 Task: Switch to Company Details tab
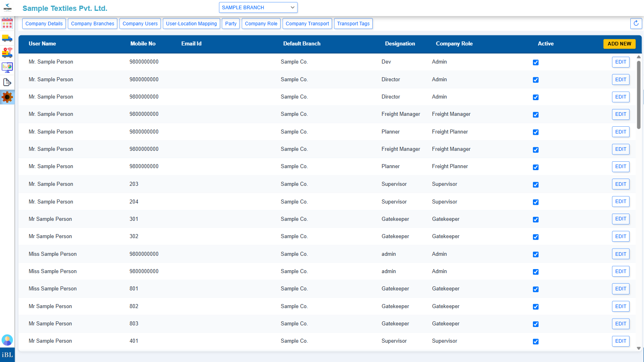(x=44, y=24)
